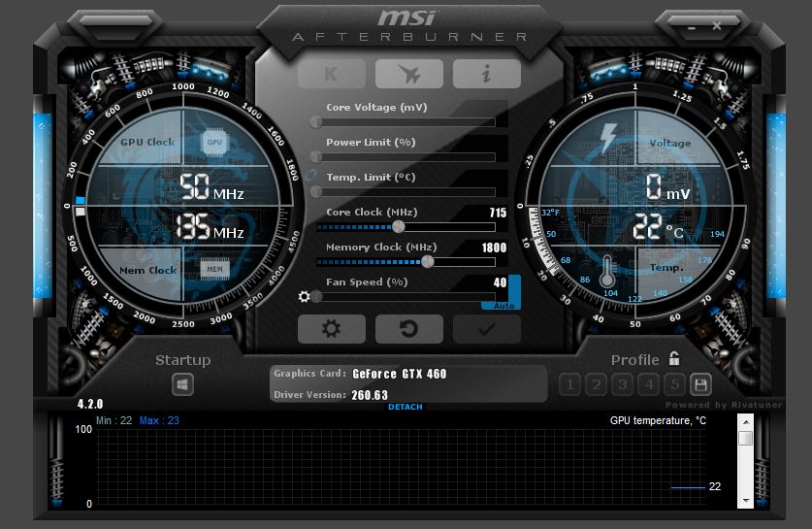Click the Fan Speed value 40
Screen dimensions: 812x529
pyautogui.click(x=500, y=282)
